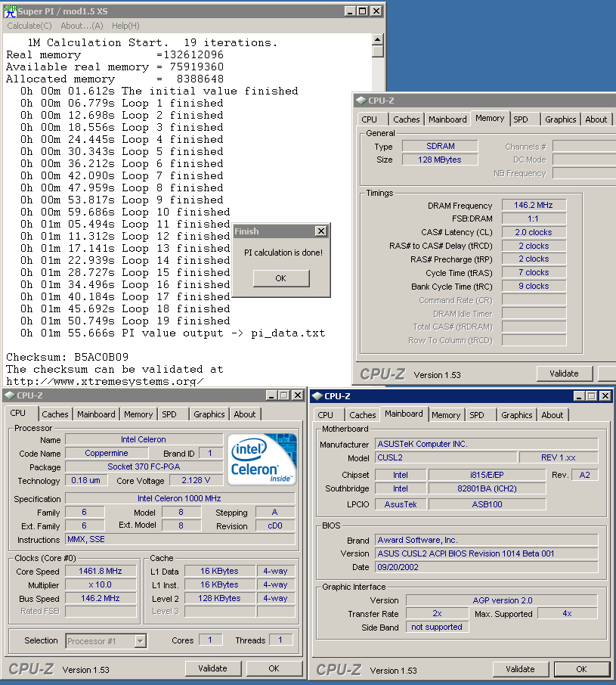Image resolution: width=616 pixels, height=685 pixels.
Task: Click the Super PI vertical scrollbar thumb
Action: pos(378,51)
